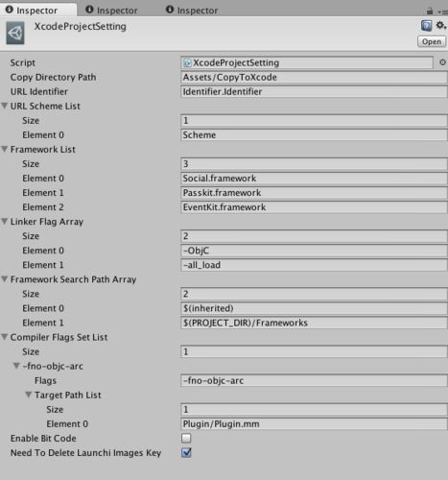
Task: Open the panel context menu at tab bar corner
Action: [x=443, y=12]
